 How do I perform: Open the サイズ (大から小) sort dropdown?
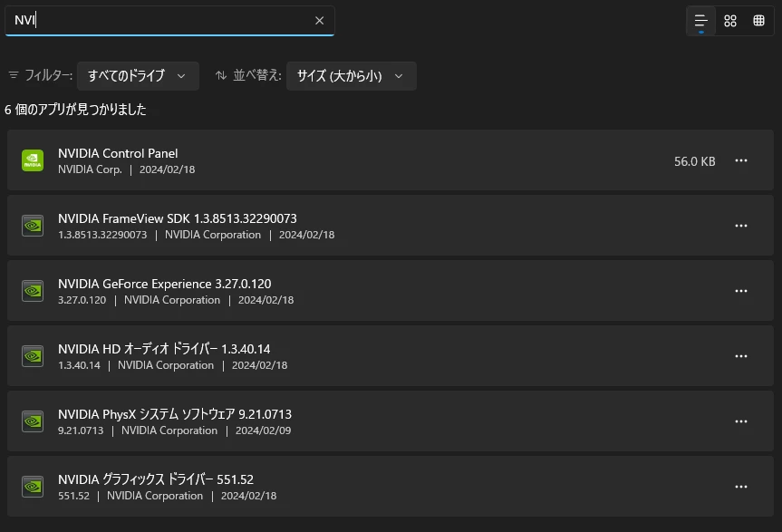351,76
